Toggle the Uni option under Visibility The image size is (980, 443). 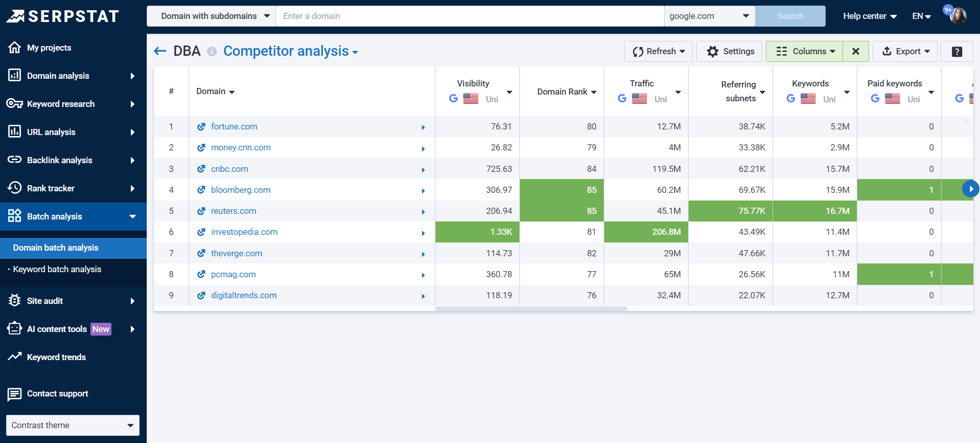[491, 99]
